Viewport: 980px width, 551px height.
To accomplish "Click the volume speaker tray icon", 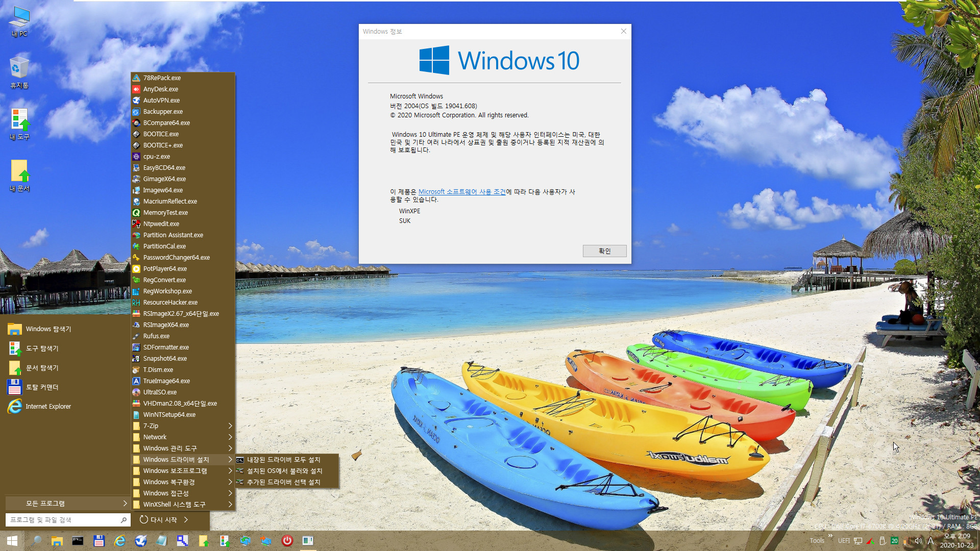I will [918, 541].
